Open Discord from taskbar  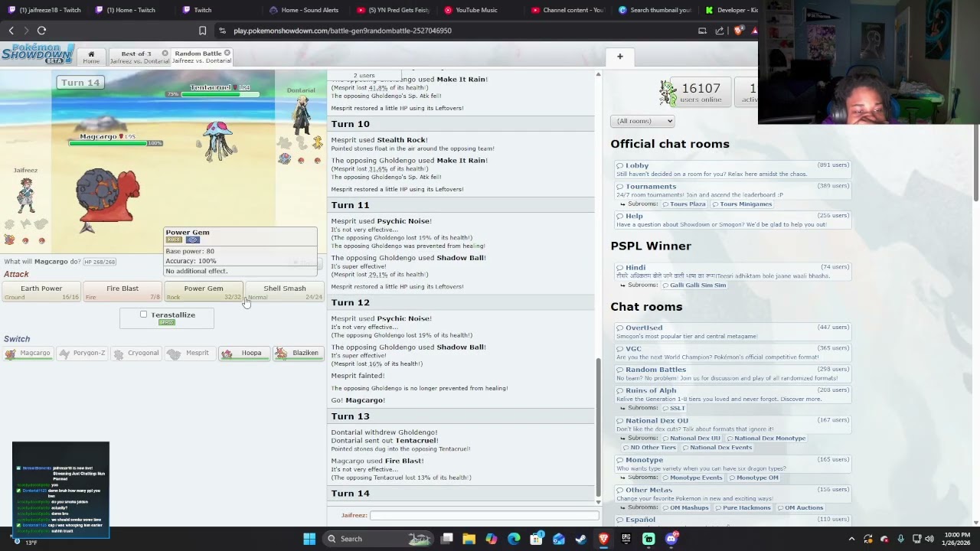[671, 539]
